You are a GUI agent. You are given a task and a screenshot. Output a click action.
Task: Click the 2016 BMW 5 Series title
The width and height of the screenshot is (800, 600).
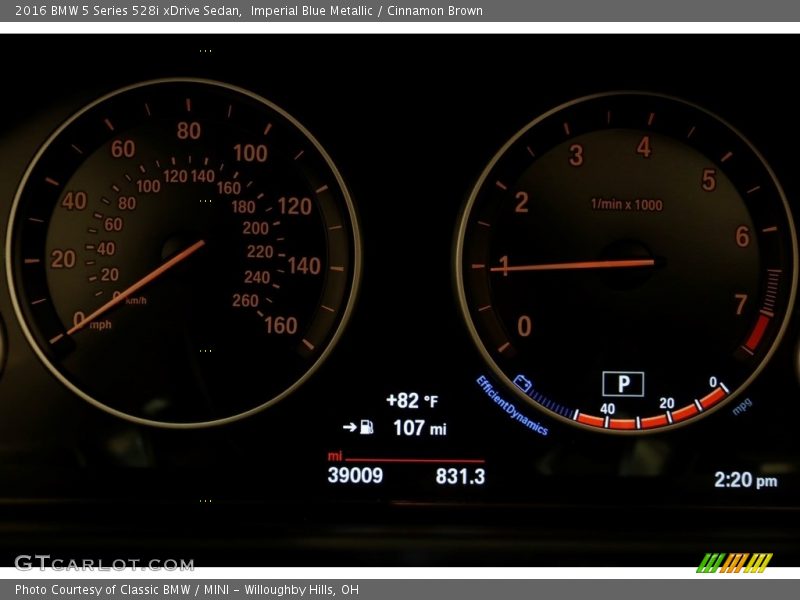[127, 11]
